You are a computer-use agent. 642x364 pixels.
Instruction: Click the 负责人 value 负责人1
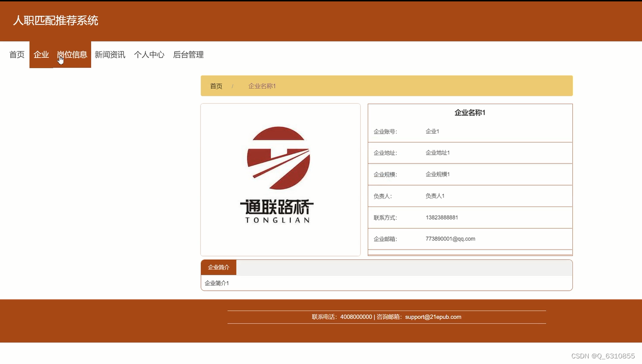[435, 196]
